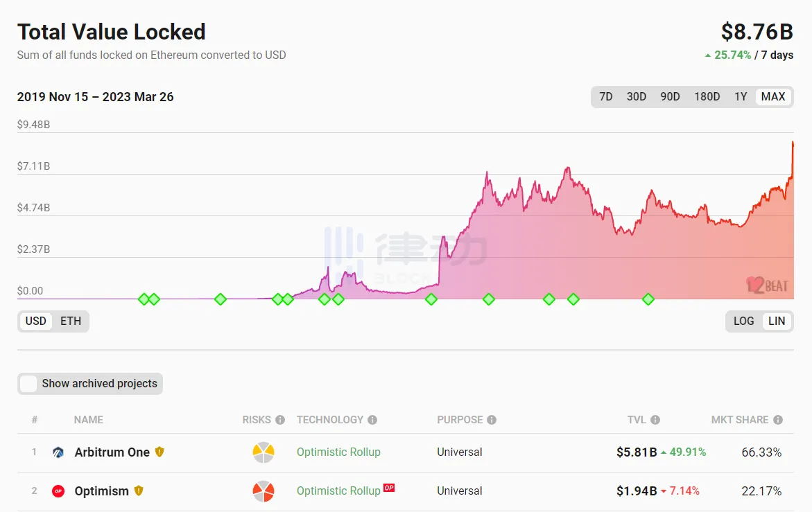Select the USD currency option
Image resolution: width=812 pixels, height=512 pixels.
click(36, 321)
